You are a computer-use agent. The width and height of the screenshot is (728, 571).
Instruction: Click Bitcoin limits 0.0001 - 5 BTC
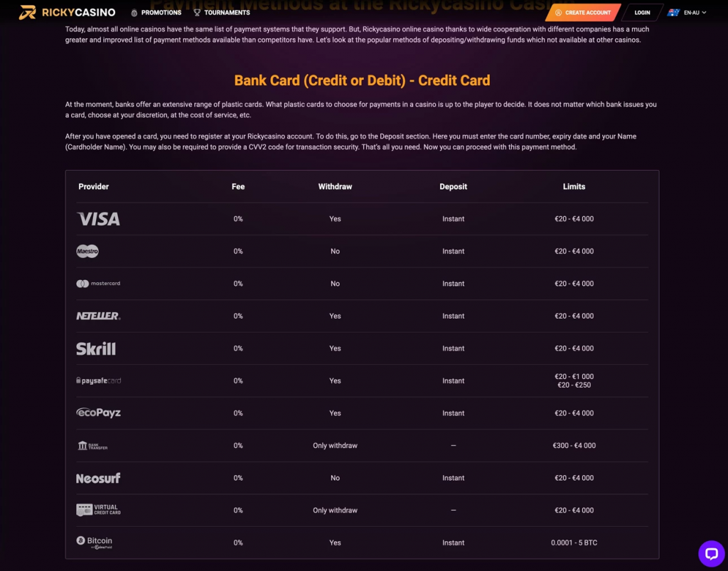pyautogui.click(x=574, y=543)
